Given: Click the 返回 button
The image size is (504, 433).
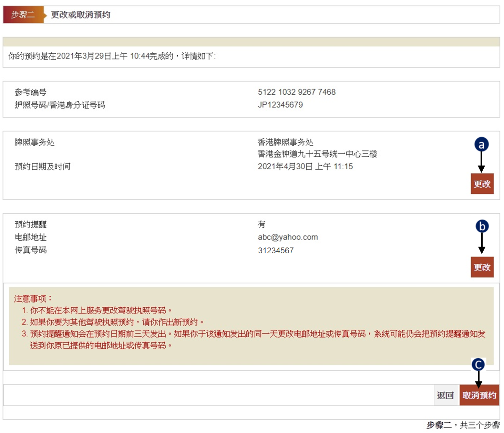Looking at the screenshot, I should pyautogui.click(x=445, y=395).
